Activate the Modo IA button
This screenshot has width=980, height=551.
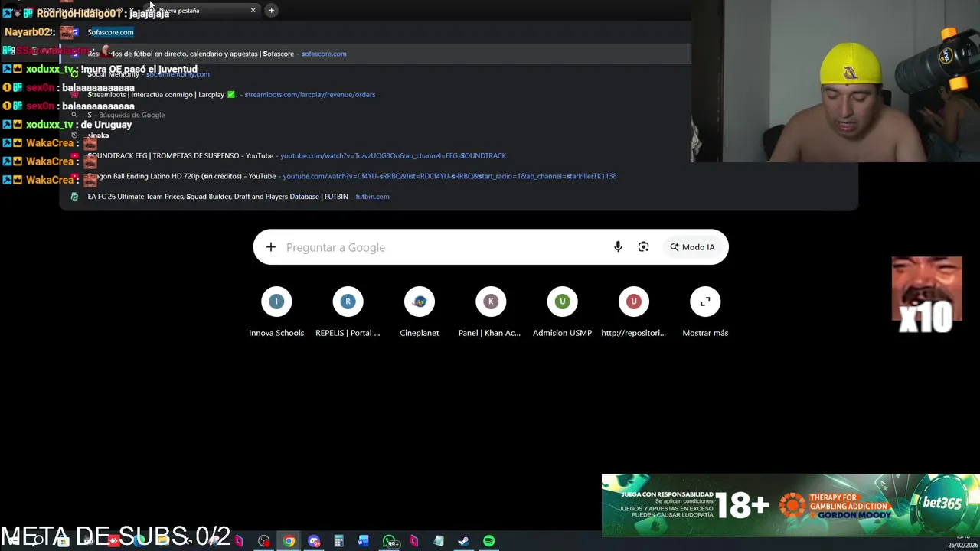click(x=692, y=247)
